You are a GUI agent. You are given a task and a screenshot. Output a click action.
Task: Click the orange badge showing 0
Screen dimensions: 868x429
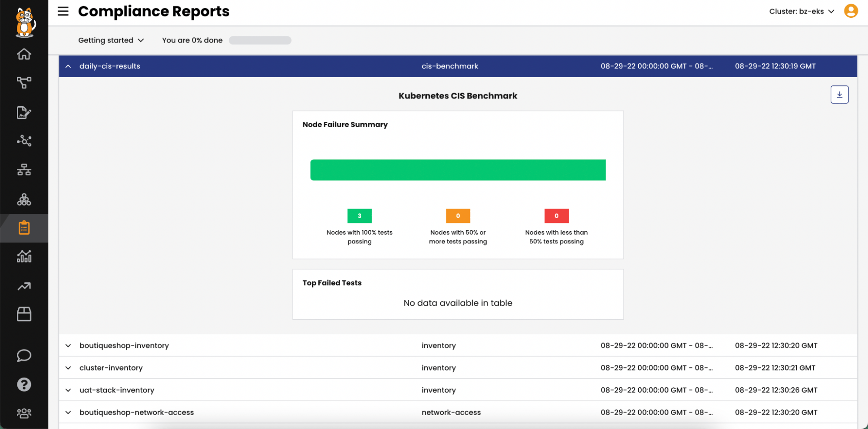458,216
